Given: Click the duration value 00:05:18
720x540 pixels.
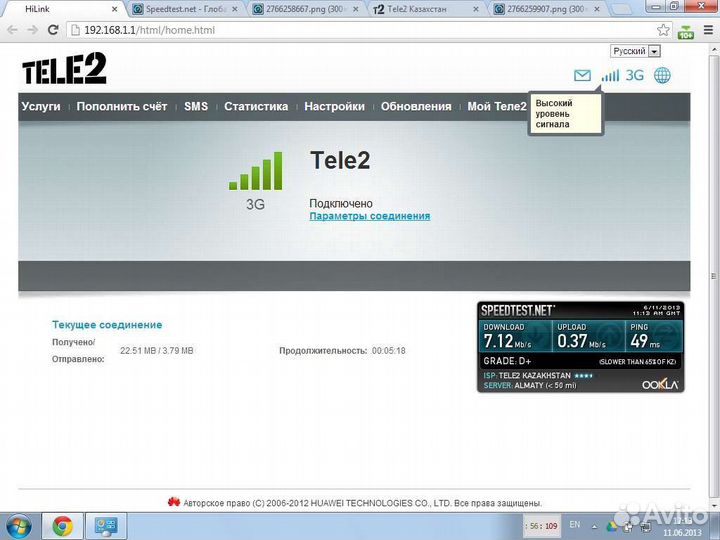Looking at the screenshot, I should (388, 350).
